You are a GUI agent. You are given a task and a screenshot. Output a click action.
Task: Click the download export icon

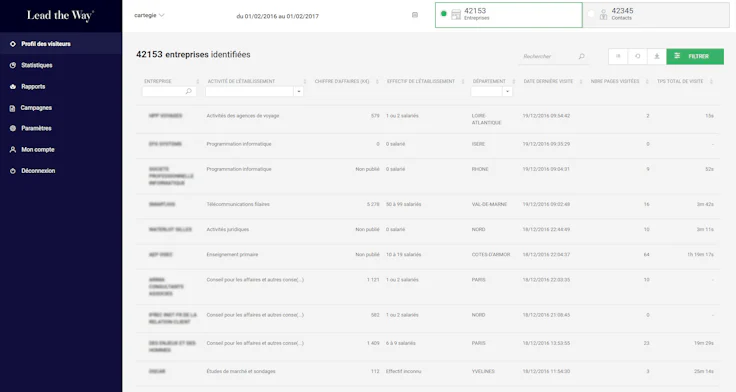[657, 56]
